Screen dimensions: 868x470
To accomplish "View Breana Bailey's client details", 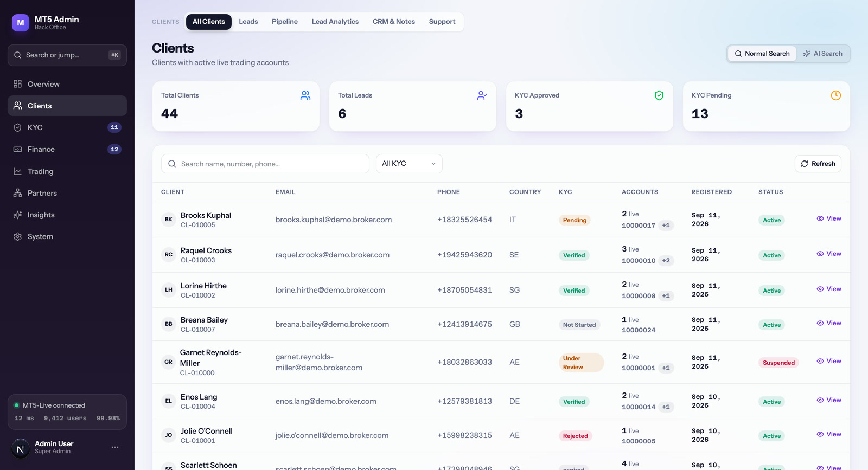I will (829, 323).
